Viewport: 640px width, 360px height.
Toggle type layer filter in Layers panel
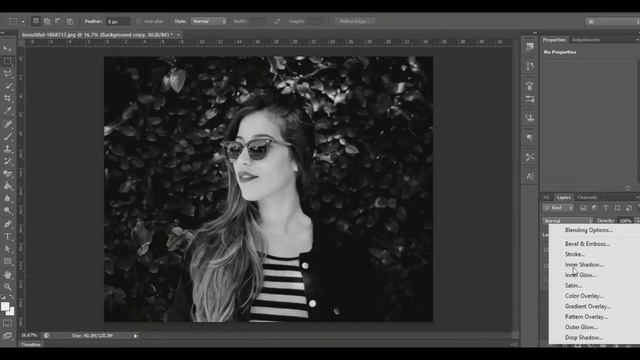(606, 208)
